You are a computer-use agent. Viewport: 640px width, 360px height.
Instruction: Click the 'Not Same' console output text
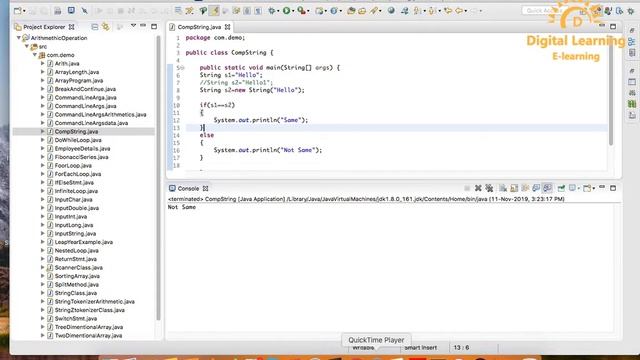coord(182,207)
